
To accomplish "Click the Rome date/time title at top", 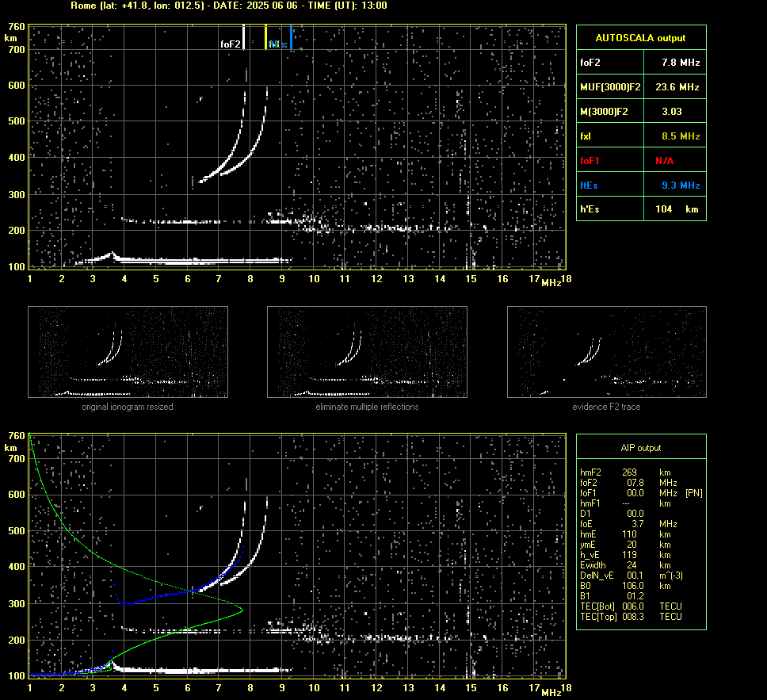I will pos(228,6).
